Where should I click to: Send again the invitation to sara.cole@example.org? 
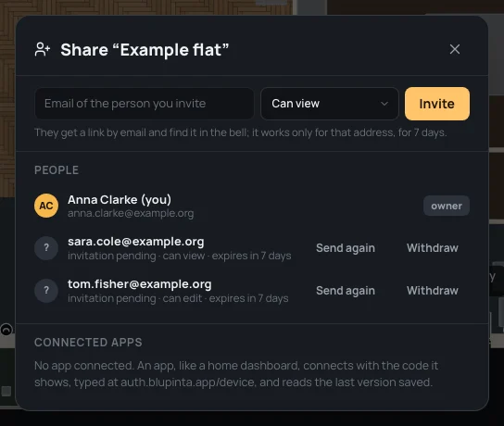346,248
